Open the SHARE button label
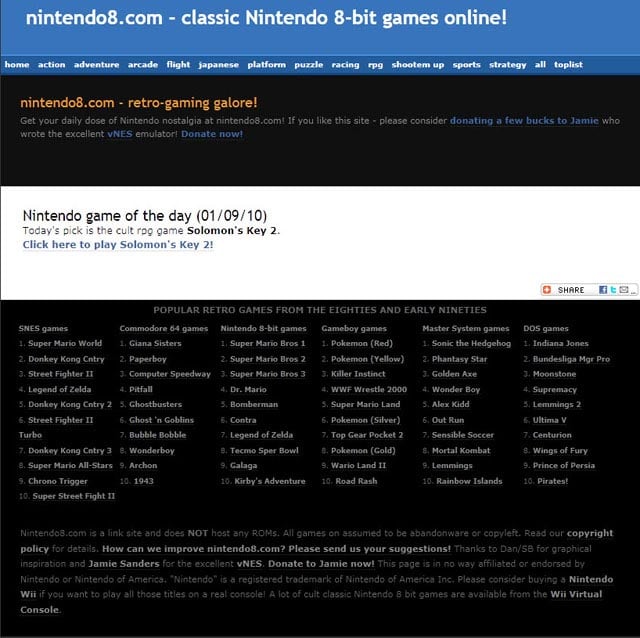Viewport: 640px width, 638px height. click(571, 290)
